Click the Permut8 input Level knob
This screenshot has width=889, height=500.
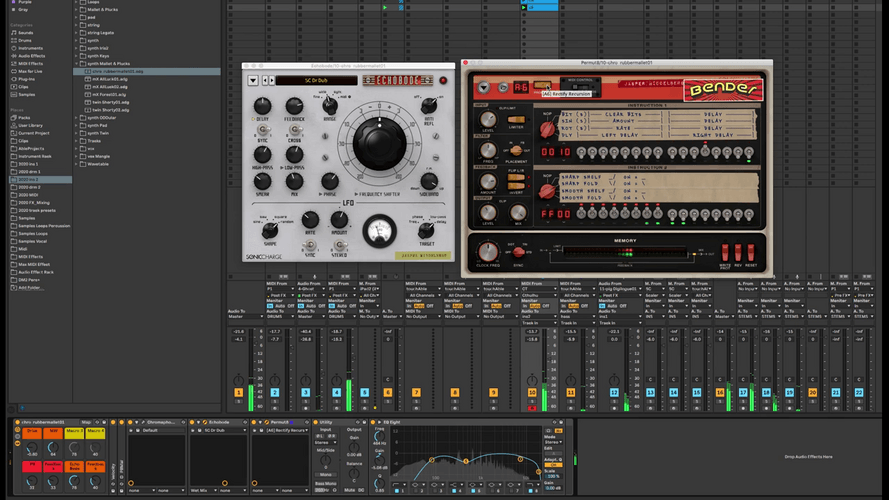tap(488, 120)
